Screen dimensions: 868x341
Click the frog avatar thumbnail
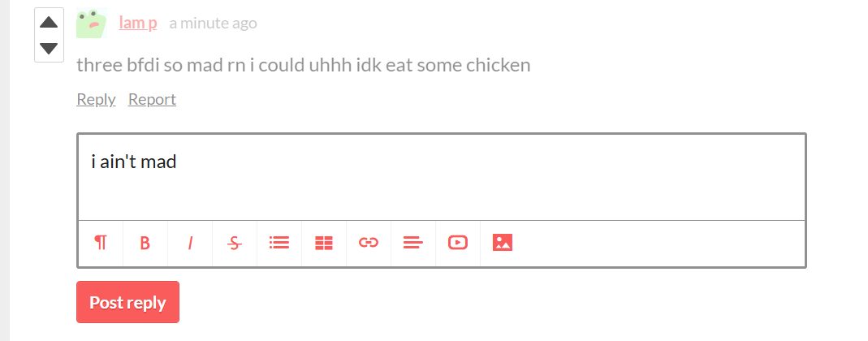click(x=91, y=24)
